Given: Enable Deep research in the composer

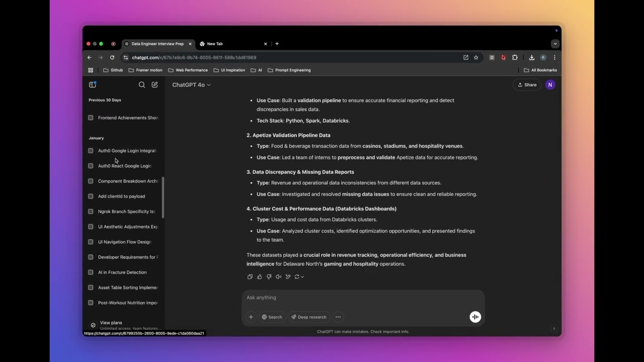Looking at the screenshot, I should pyautogui.click(x=308, y=317).
